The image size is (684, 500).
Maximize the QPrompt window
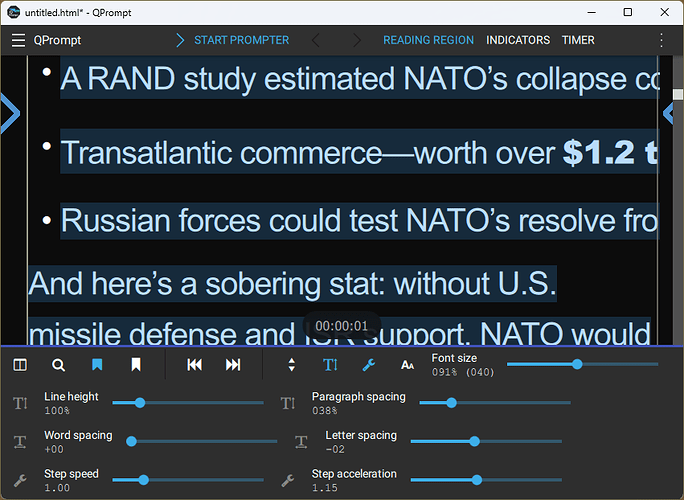tap(627, 12)
